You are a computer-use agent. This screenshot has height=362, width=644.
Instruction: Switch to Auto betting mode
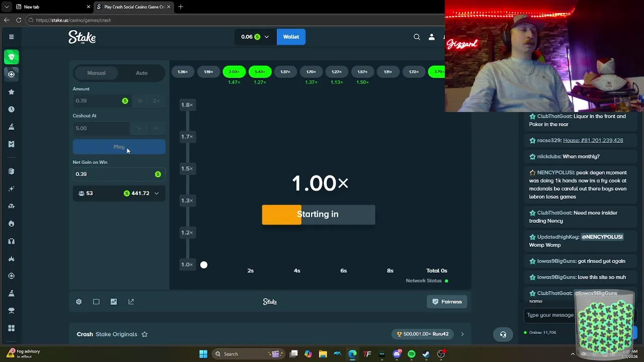pos(141,73)
